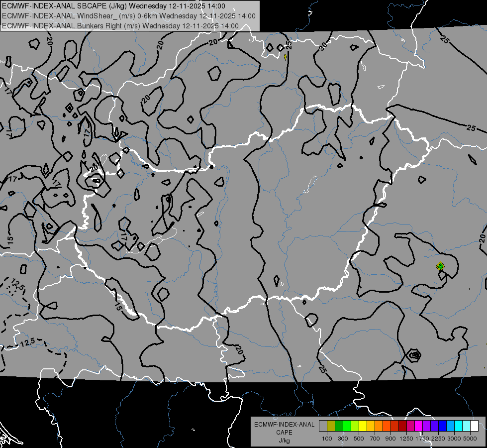Image resolution: width=487 pixels, height=448 pixels.
Task: Select the dark green legend swatch
Action: [x=339, y=426]
